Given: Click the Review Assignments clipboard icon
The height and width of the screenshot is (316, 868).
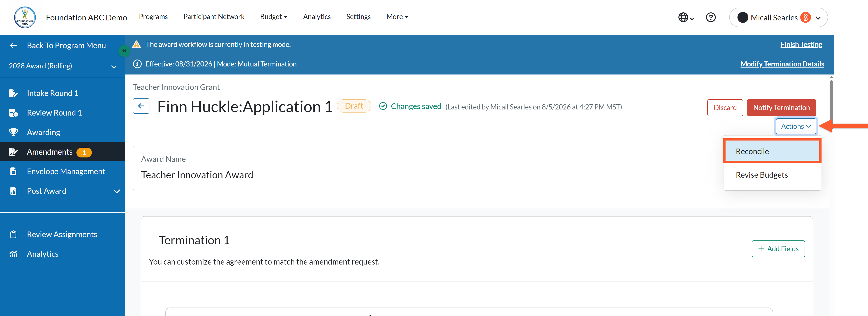Looking at the screenshot, I should click(13, 235).
